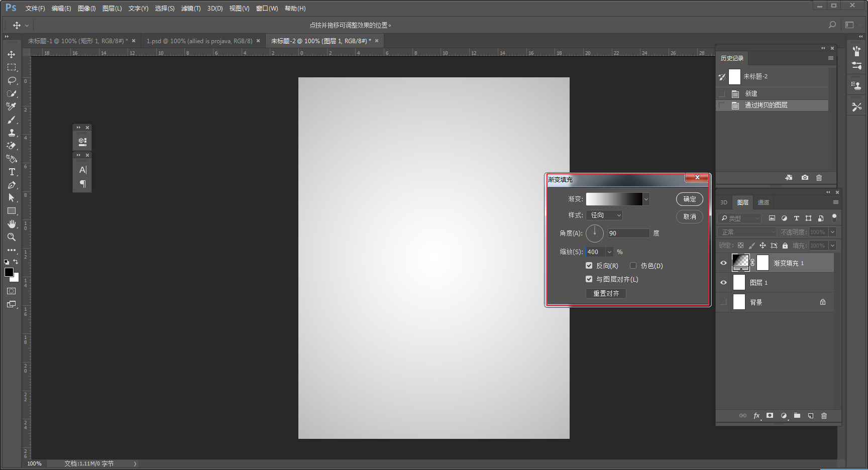The height and width of the screenshot is (470, 868).
Task: Click the 重置对齐 button
Action: pos(606,294)
